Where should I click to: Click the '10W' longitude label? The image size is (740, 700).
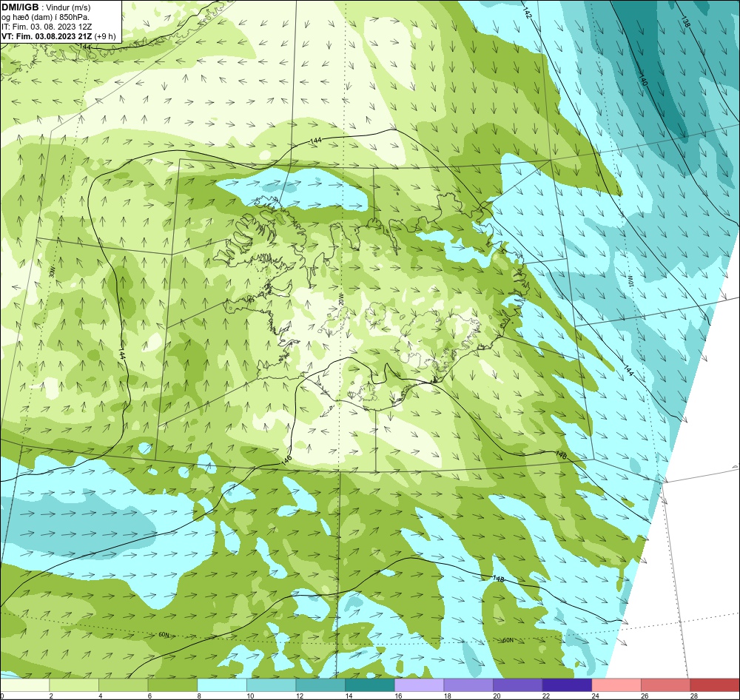pos(630,280)
